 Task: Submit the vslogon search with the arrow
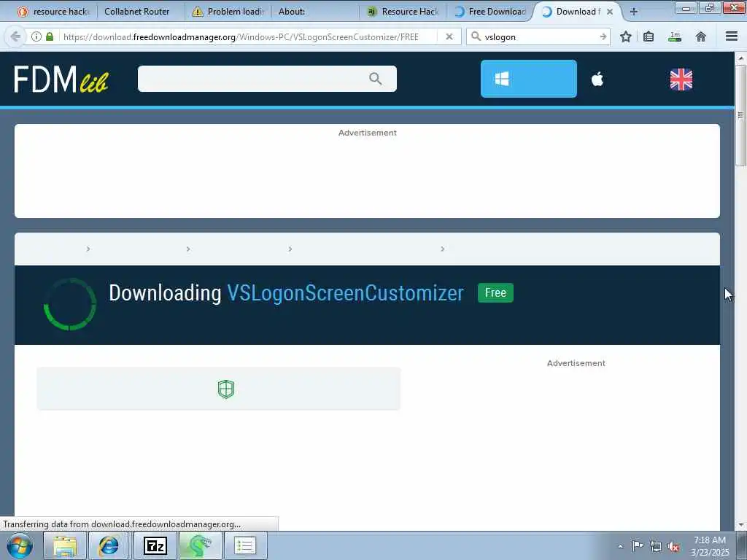point(603,36)
